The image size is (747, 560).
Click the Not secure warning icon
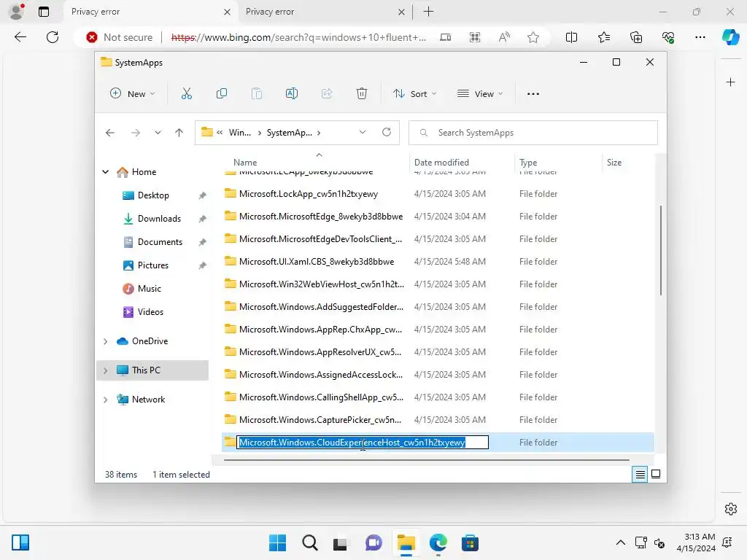(x=91, y=37)
